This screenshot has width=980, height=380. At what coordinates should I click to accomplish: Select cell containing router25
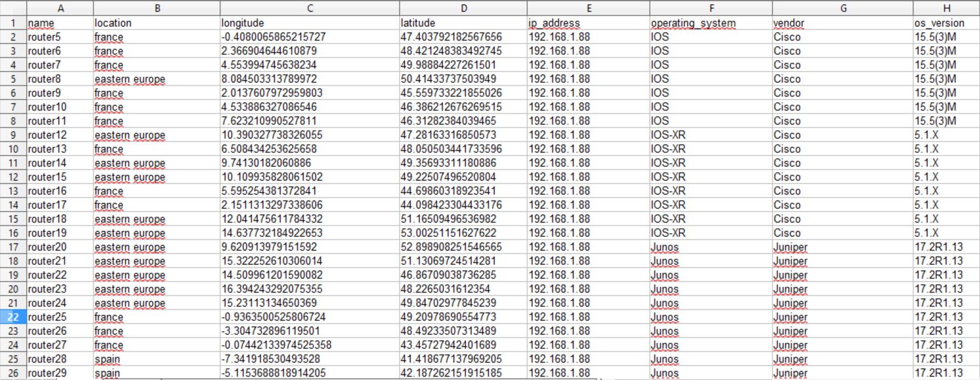[60, 317]
